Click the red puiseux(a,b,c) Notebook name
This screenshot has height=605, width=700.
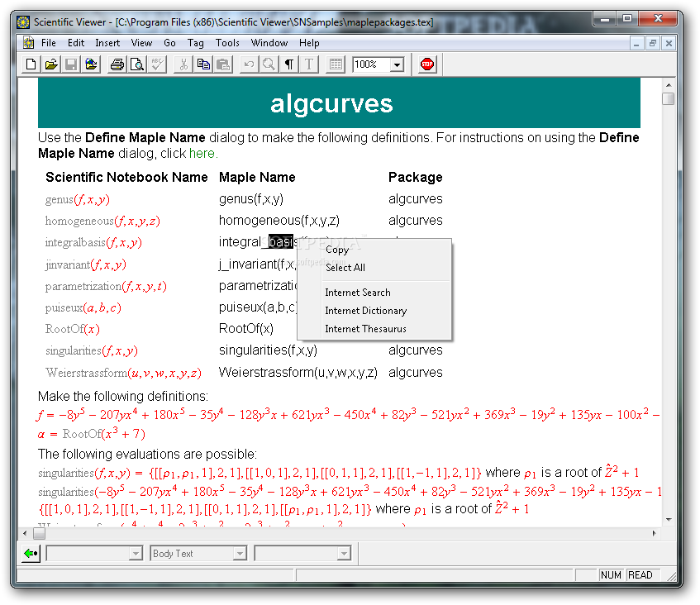[x=83, y=308]
